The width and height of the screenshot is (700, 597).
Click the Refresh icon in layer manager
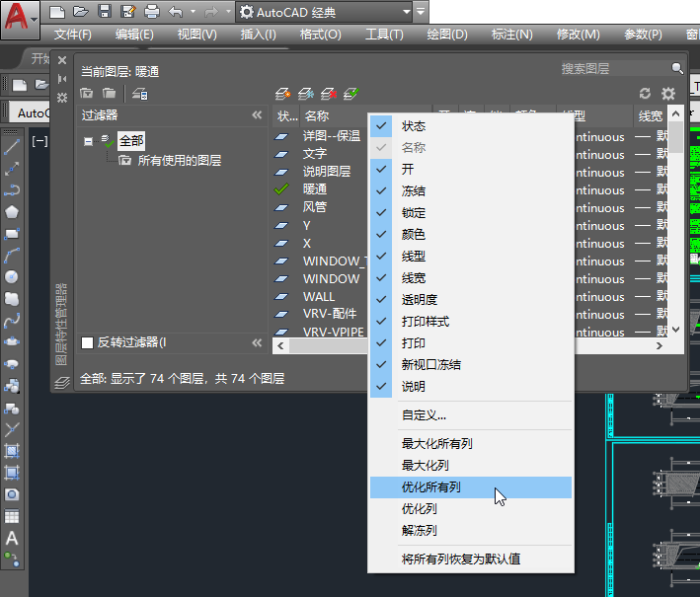click(x=645, y=94)
